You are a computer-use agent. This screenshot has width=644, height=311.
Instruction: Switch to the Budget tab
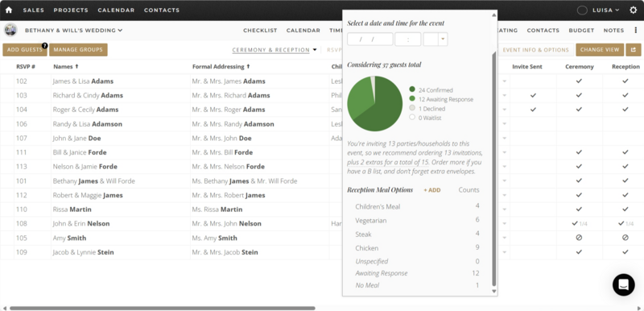[581, 30]
